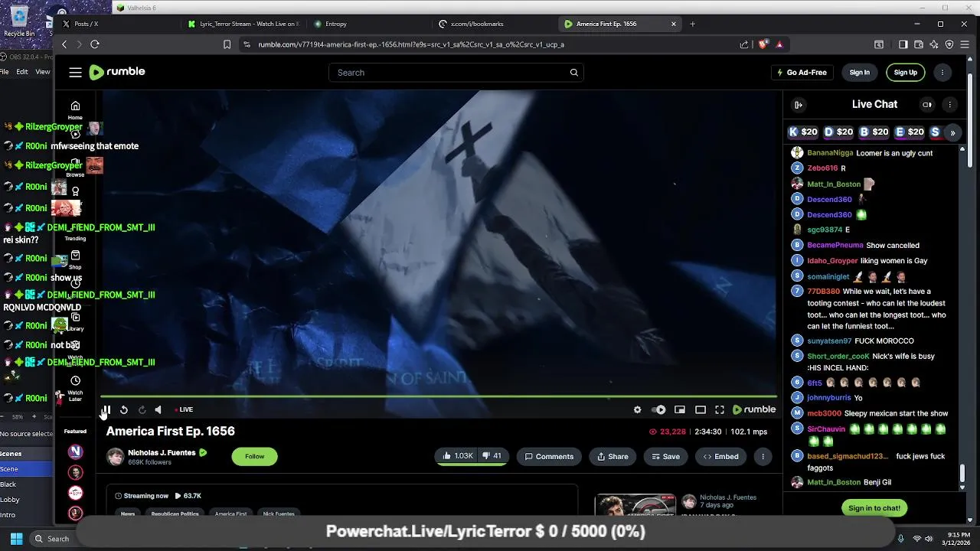Screen dimensions: 980x551
Task: Open video three-dot more options
Action: [x=763, y=457]
